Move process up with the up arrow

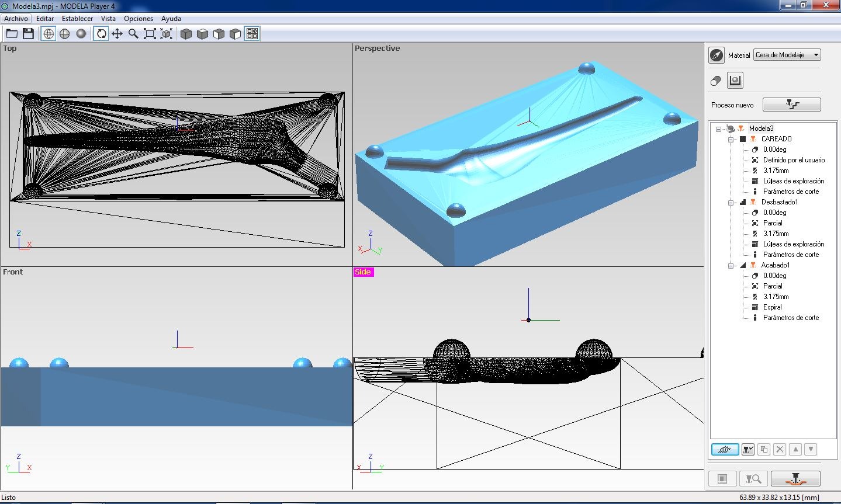tap(795, 450)
